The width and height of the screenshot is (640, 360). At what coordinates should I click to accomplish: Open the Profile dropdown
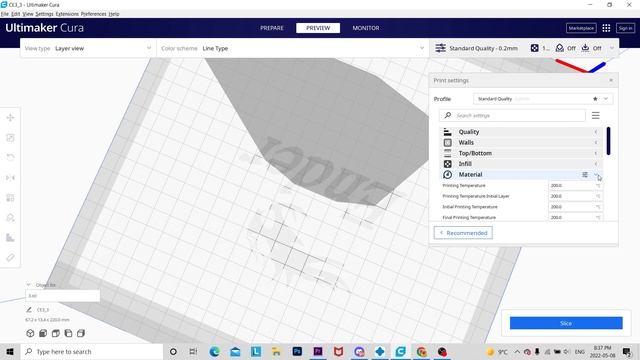click(543, 99)
